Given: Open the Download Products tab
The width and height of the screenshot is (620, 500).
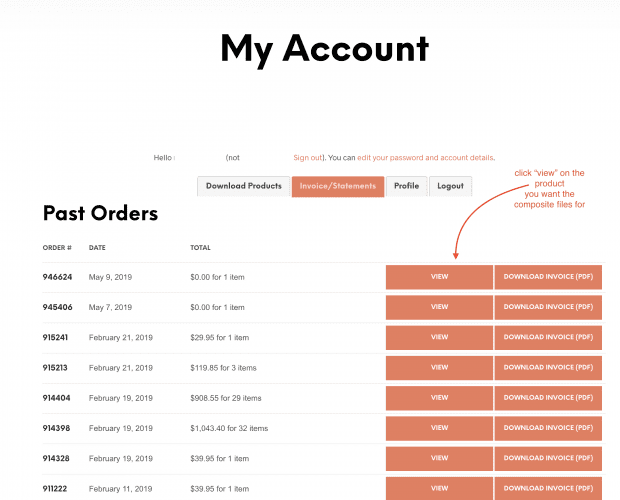Looking at the screenshot, I should tap(244, 186).
